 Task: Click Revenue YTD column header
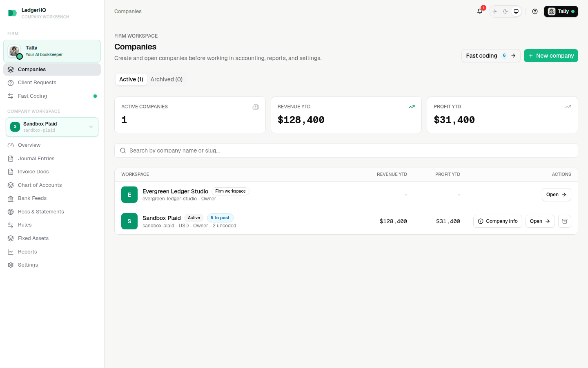point(392,174)
